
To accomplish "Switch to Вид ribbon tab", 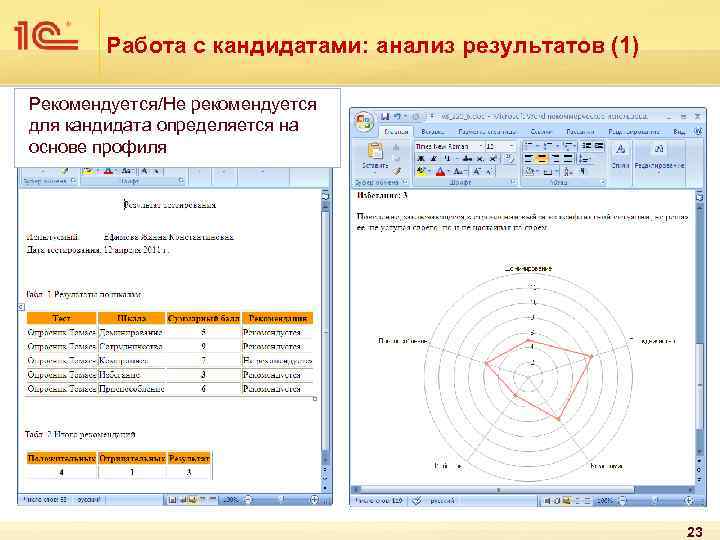I will tap(679, 132).
